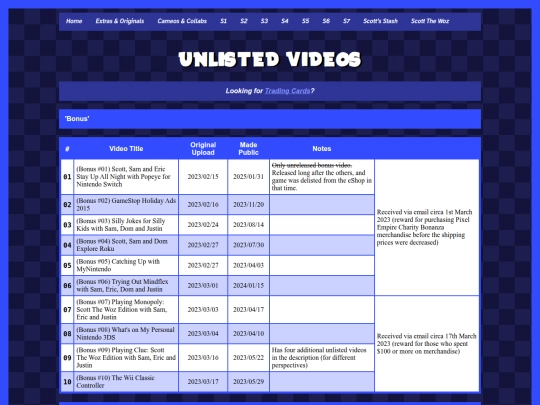Click the 1st March 2023 email note
This screenshot has height=405, width=540.
426,227
